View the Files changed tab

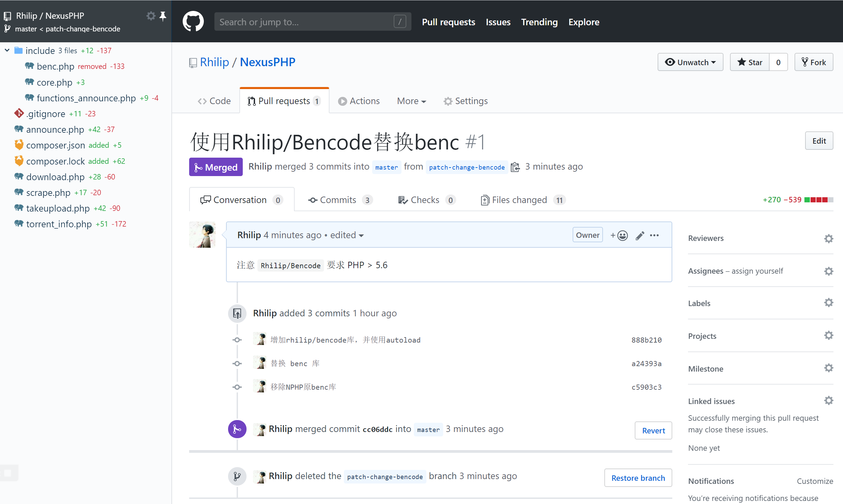point(523,200)
